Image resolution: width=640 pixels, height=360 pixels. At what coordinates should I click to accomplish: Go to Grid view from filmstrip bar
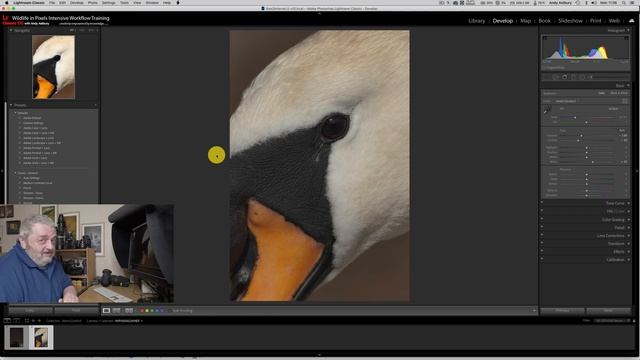pyautogui.click(x=27, y=321)
